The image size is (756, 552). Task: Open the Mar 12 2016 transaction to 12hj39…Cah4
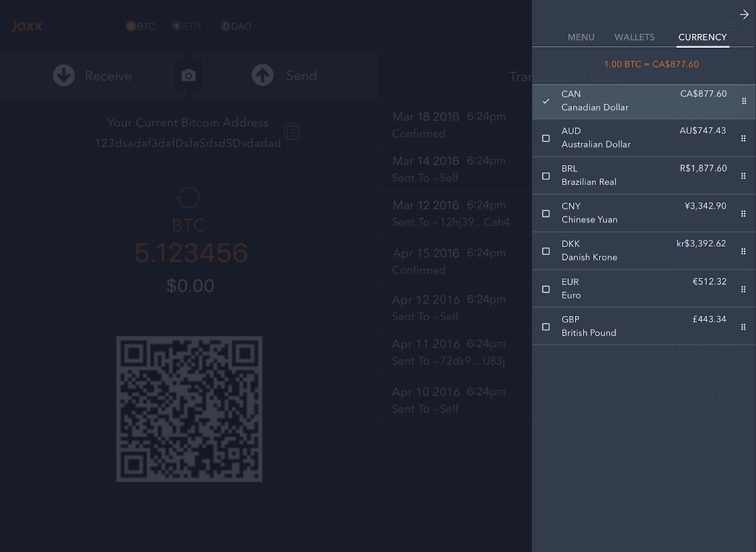455,213
